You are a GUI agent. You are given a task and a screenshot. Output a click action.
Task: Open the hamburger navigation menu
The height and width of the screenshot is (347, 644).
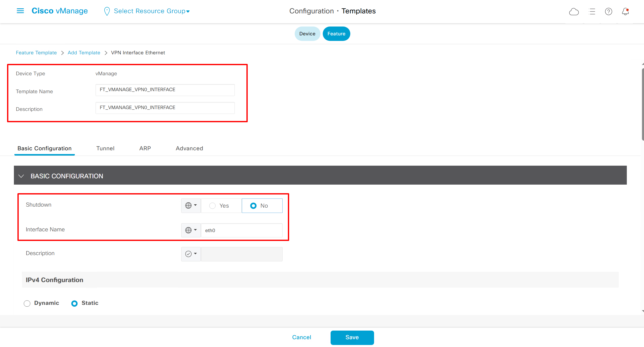(x=20, y=11)
